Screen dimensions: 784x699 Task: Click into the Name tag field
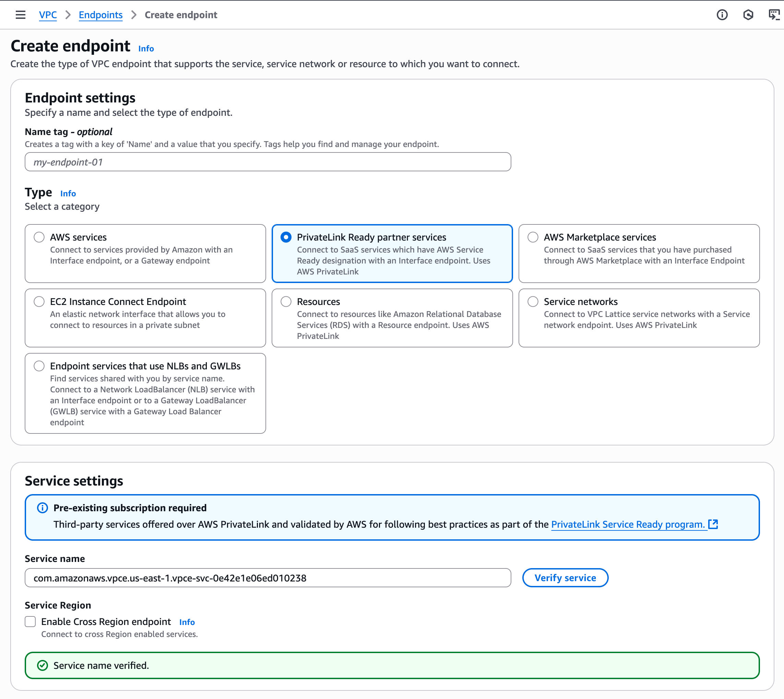pos(268,162)
